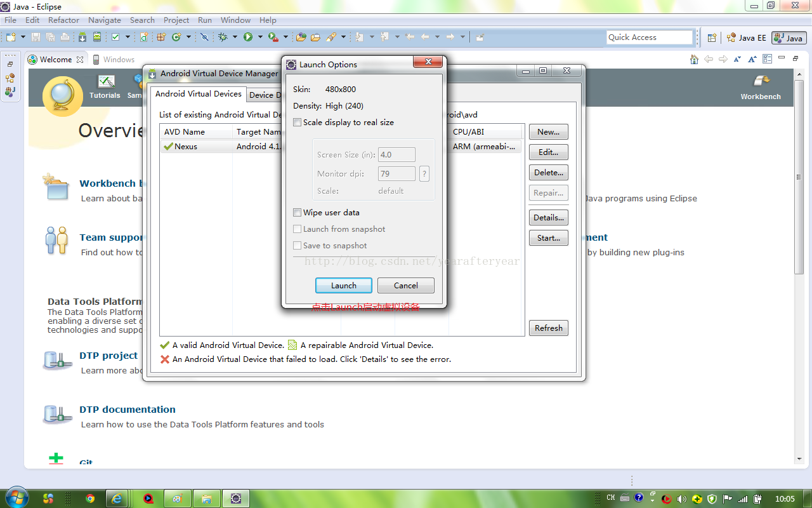This screenshot has width=812, height=508.
Task: Open the Project menu
Action: [x=176, y=20]
